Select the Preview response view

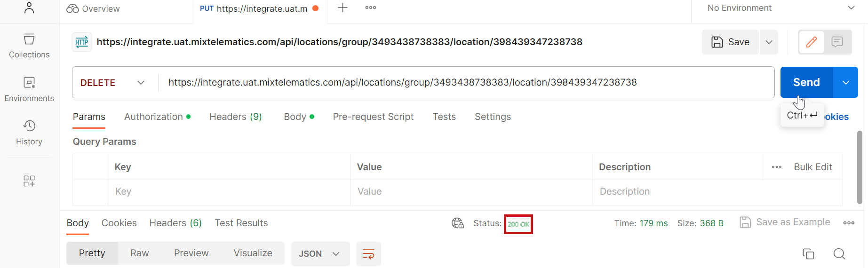[x=191, y=253]
